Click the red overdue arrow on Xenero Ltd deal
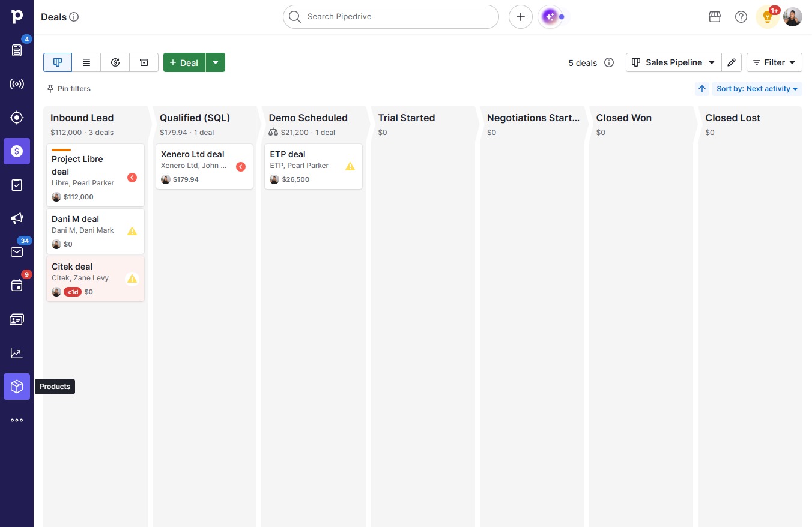Screen dimensions: 812x527 tap(241, 167)
